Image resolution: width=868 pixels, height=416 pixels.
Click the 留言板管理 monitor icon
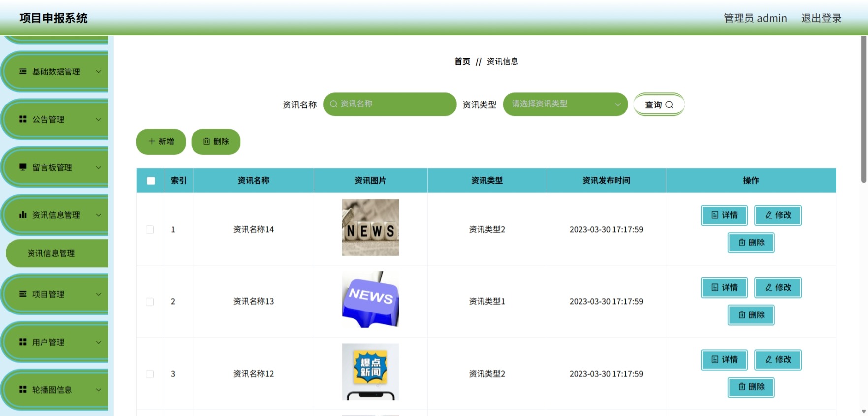coord(23,167)
